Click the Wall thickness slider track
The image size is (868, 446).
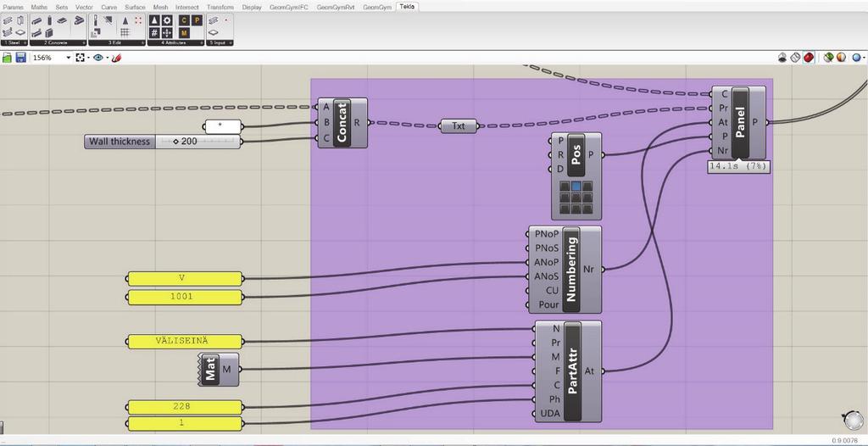pos(198,142)
